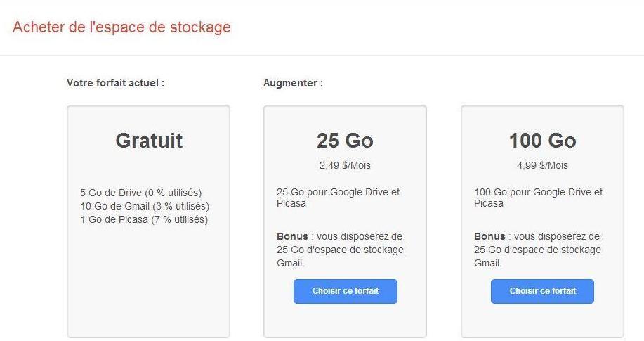Image resolution: width=644 pixels, height=341 pixels.
Task: Click "25 Go pour Google Drive et Picasa" description
Action: [x=338, y=198]
